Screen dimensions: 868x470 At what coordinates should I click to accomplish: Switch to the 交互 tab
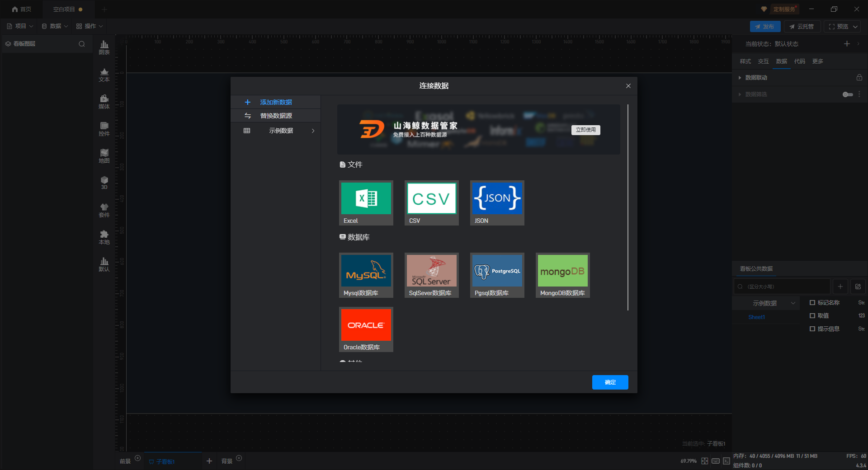point(764,61)
